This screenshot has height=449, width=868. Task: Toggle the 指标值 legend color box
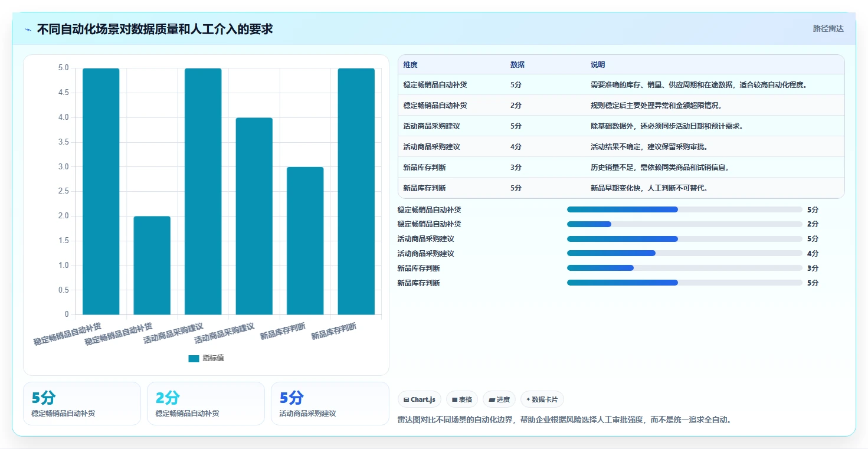(x=194, y=359)
